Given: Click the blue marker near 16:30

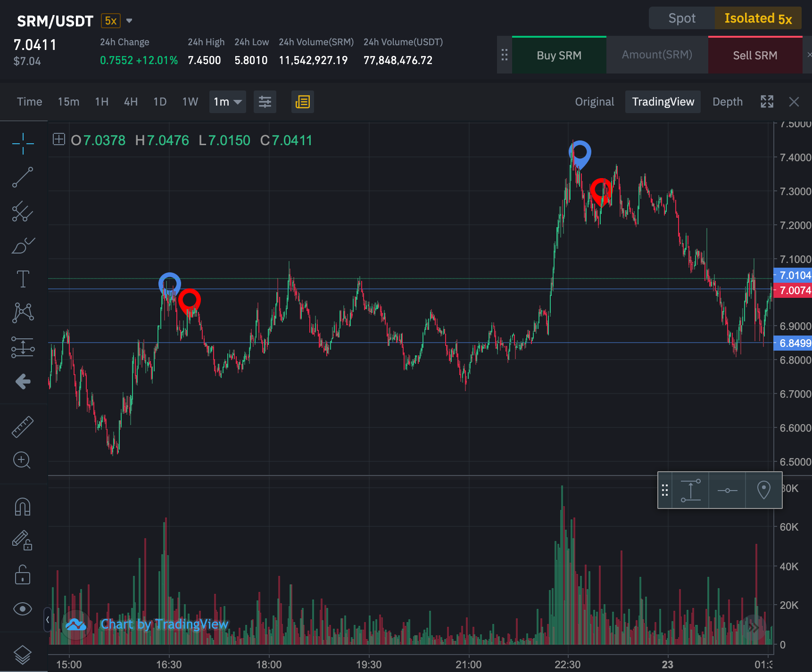Looking at the screenshot, I should click(x=170, y=285).
